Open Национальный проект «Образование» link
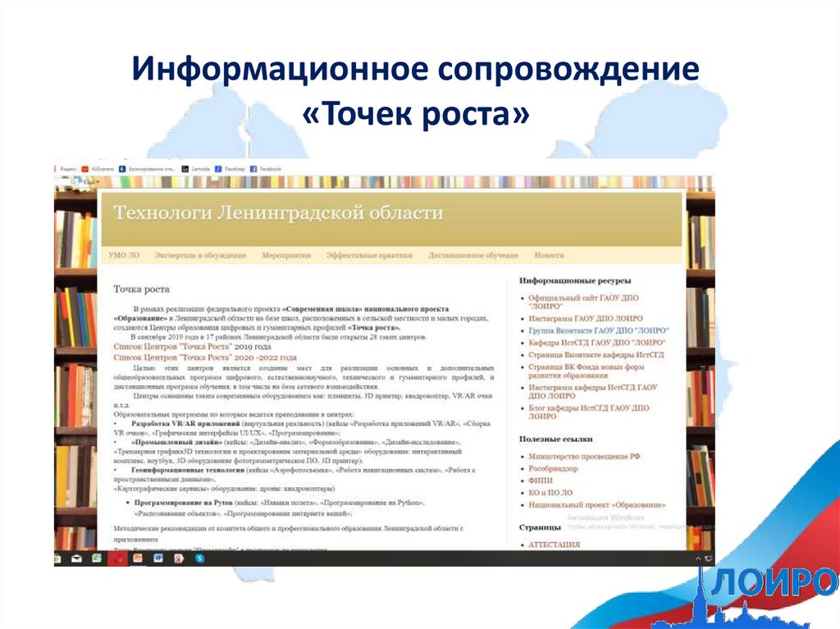Image resolution: width=840 pixels, height=629 pixels. 597,504
